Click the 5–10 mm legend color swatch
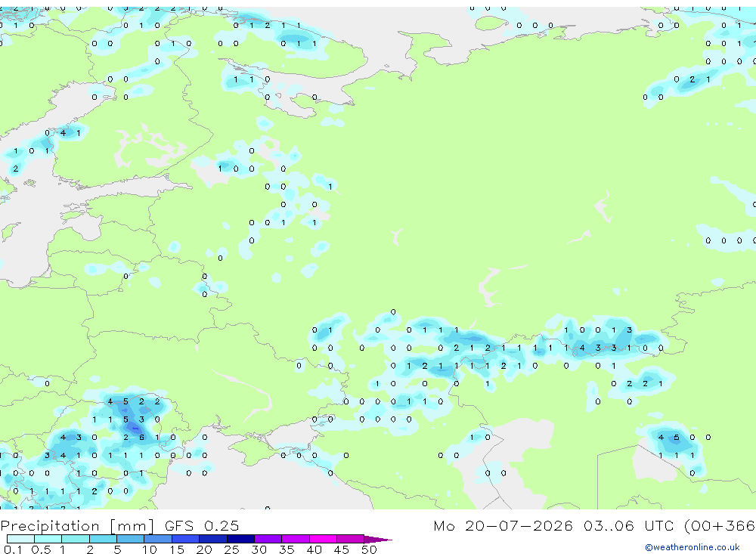The image size is (756, 554). [131, 539]
